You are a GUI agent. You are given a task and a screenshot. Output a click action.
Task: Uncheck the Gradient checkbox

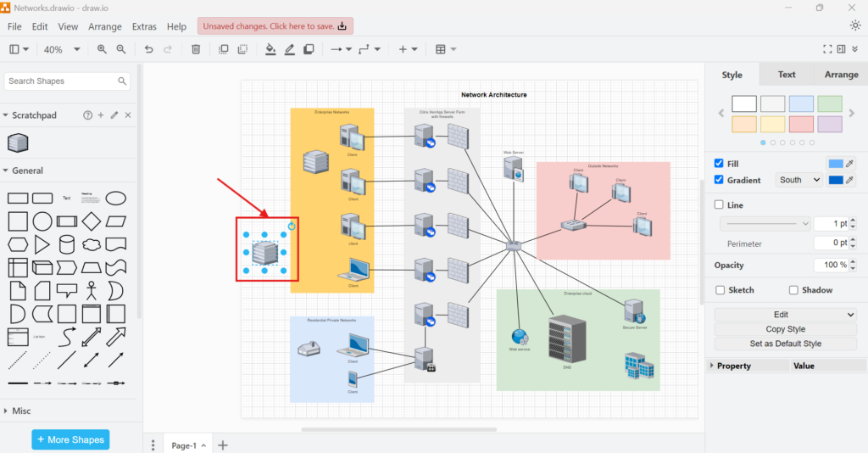click(x=719, y=180)
